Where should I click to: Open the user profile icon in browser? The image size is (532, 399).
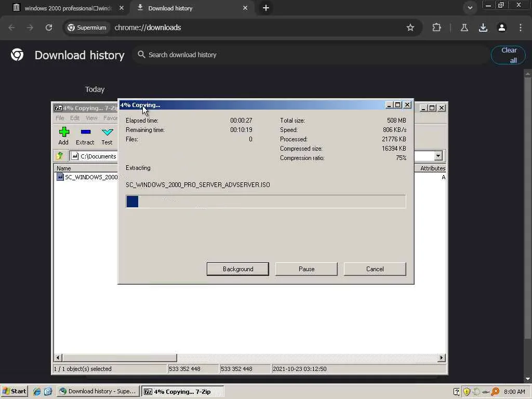501,28
